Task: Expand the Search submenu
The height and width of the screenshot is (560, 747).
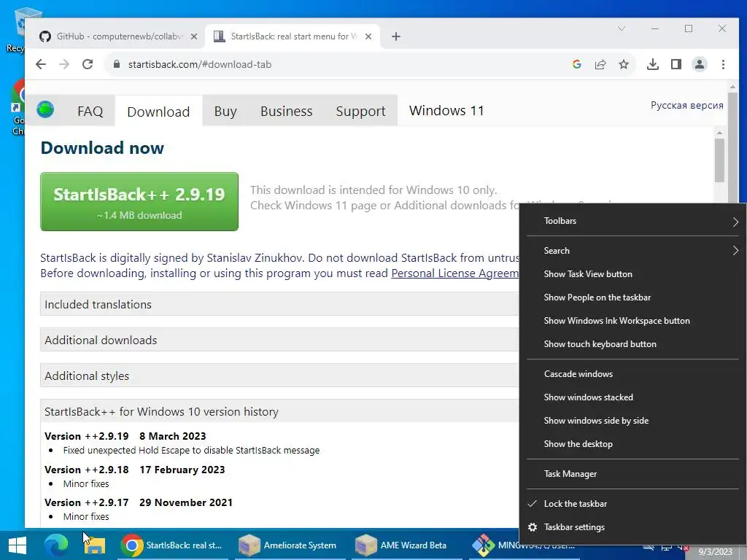Action: [x=632, y=251]
